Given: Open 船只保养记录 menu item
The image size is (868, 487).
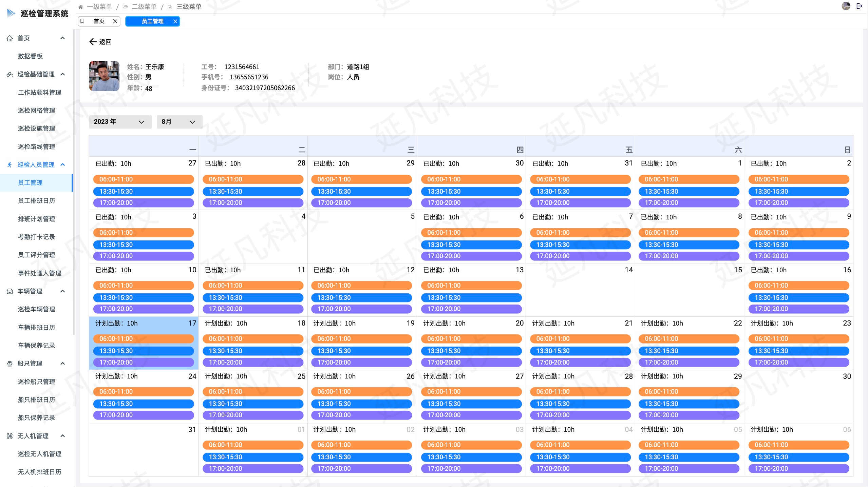Looking at the screenshot, I should (x=36, y=418).
